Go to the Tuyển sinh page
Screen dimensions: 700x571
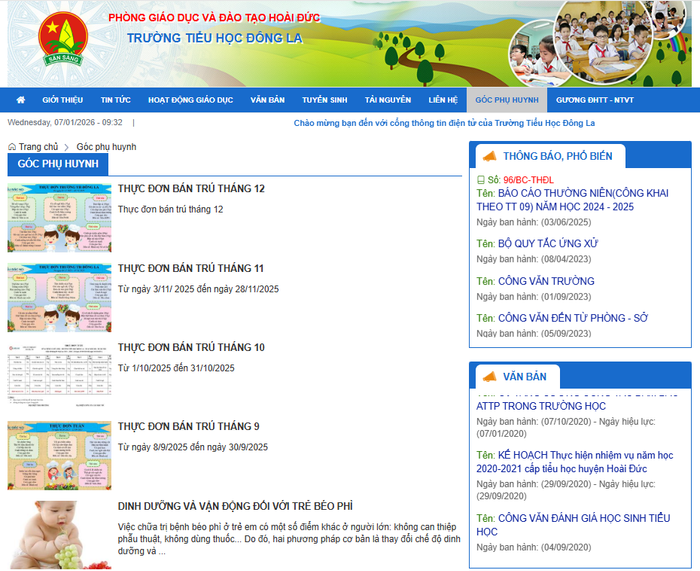pos(324,100)
